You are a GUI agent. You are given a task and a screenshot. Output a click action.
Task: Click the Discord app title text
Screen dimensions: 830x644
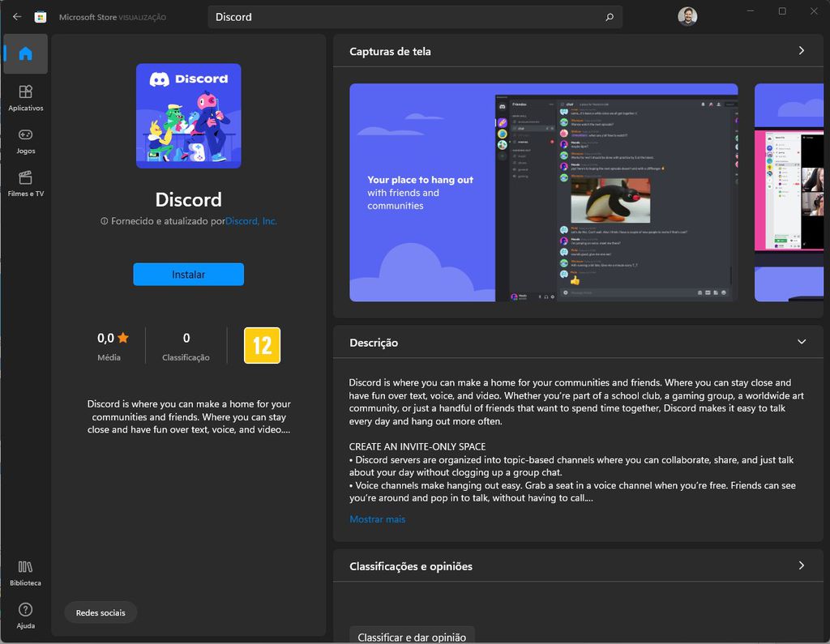[x=188, y=199]
